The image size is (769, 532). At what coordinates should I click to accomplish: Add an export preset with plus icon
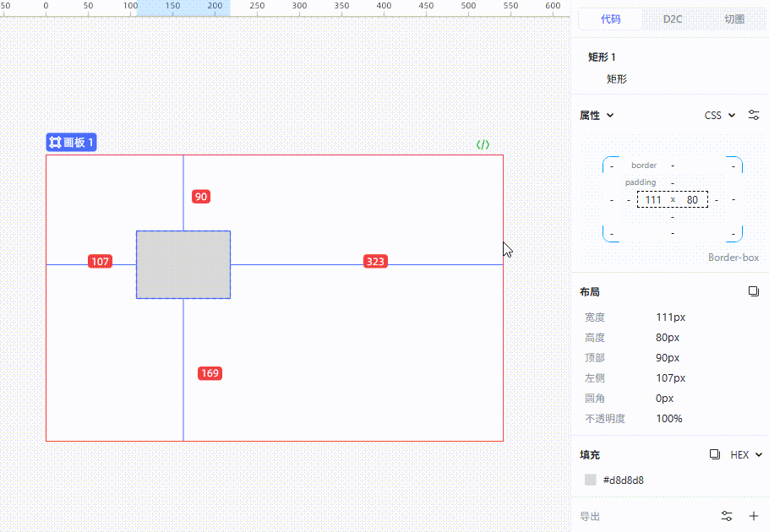click(x=754, y=516)
